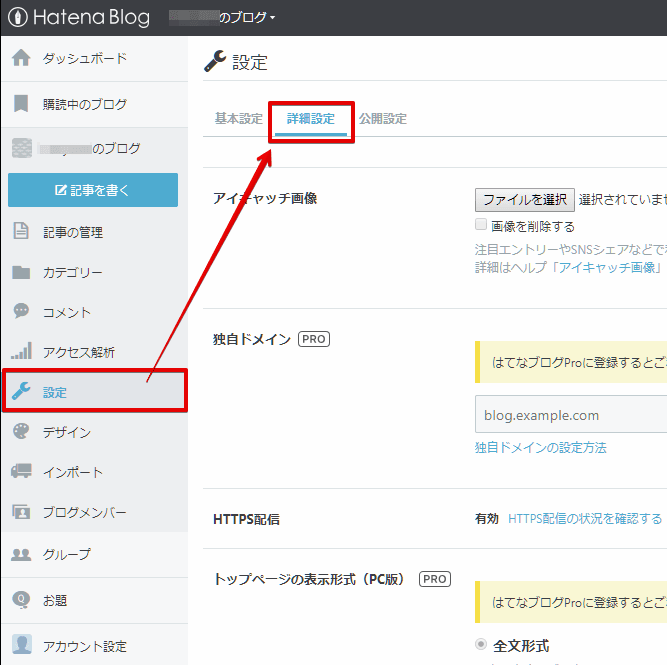The width and height of the screenshot is (667, 665).
Task: Open the デザイン palette icon
Action: (21, 432)
